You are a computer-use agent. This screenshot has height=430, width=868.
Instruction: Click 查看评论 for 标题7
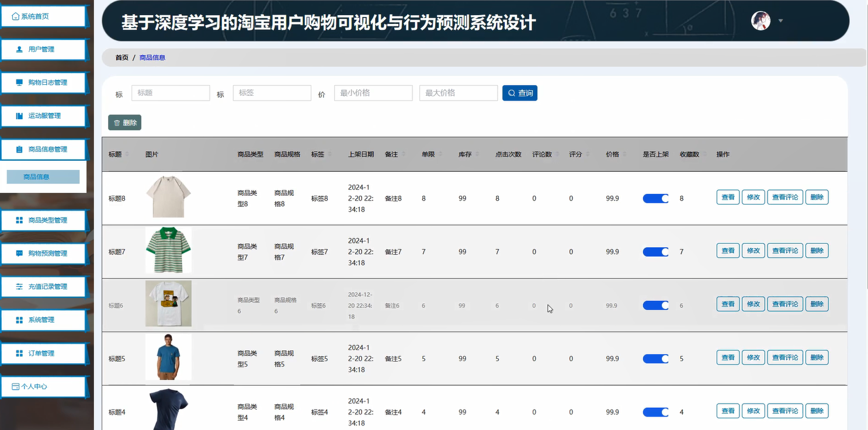coord(784,251)
